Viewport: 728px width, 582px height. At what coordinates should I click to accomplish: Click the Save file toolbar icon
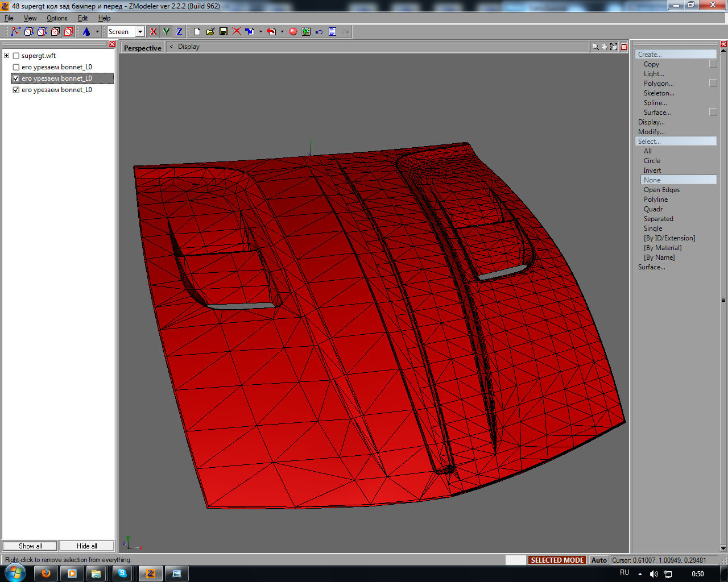click(x=224, y=32)
